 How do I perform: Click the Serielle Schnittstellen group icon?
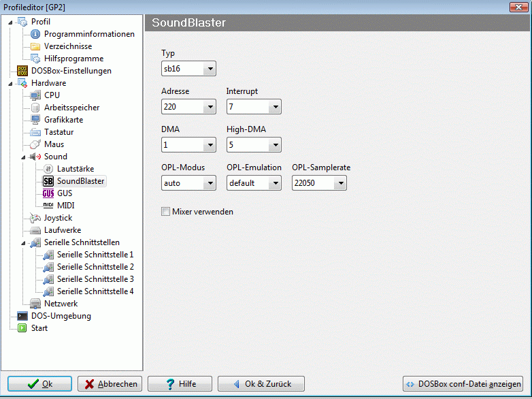click(35, 242)
